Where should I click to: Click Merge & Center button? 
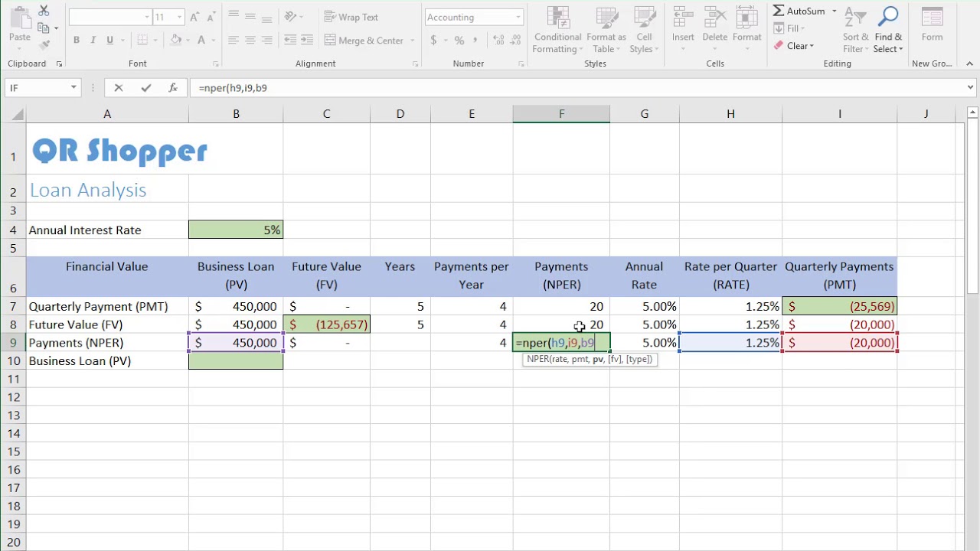[x=364, y=41]
